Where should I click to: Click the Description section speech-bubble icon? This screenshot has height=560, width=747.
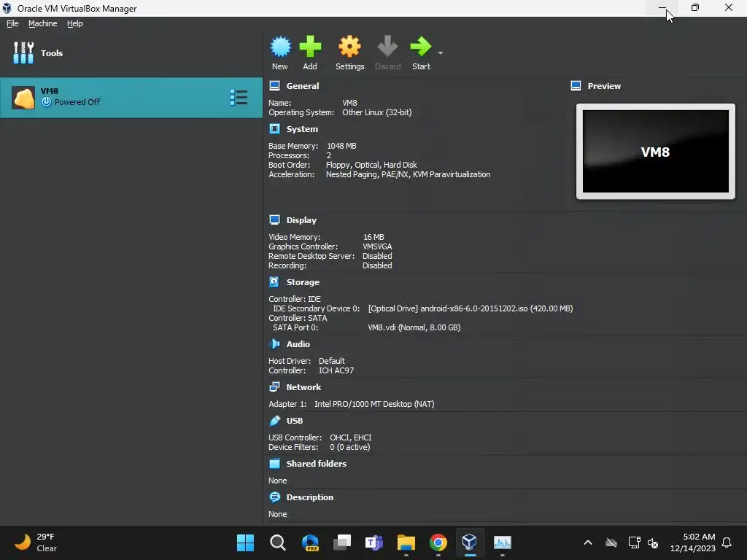coord(274,497)
